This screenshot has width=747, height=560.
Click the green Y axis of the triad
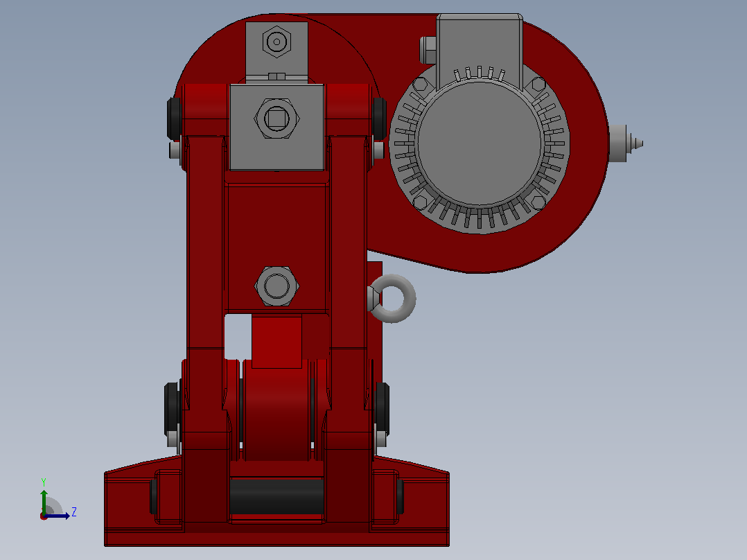pyautogui.click(x=44, y=502)
